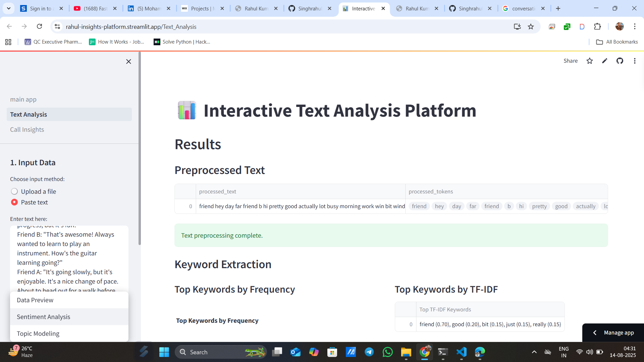This screenshot has width=644, height=362.
Task: Open the 'QC Executive Pharm...' bookmark
Action: pos(53,42)
